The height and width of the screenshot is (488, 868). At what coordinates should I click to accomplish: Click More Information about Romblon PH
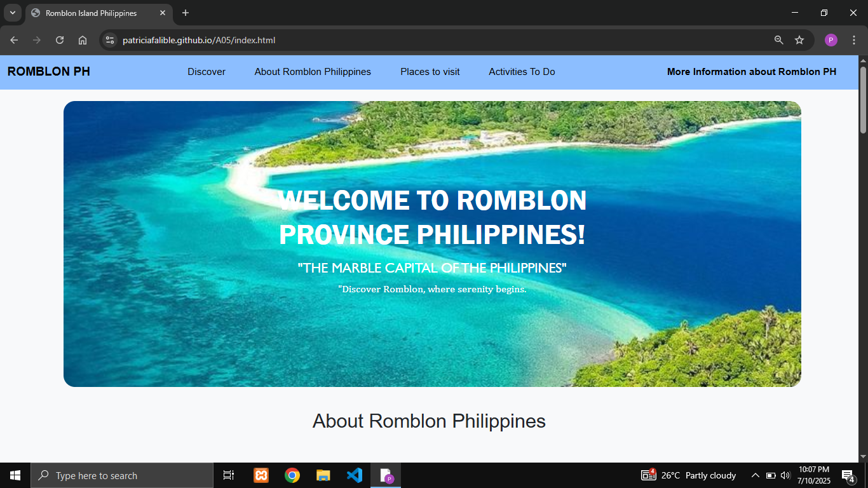[x=751, y=72]
